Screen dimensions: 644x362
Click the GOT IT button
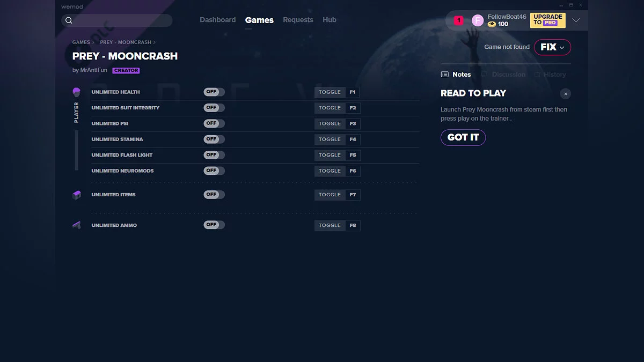tap(463, 137)
